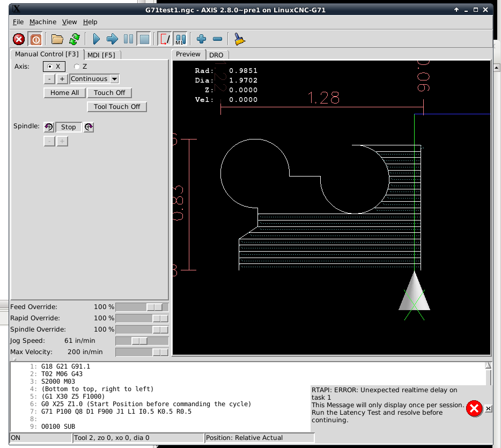Step through the program with the arrow icon
The width and height of the screenshot is (501, 448).
coord(112,39)
